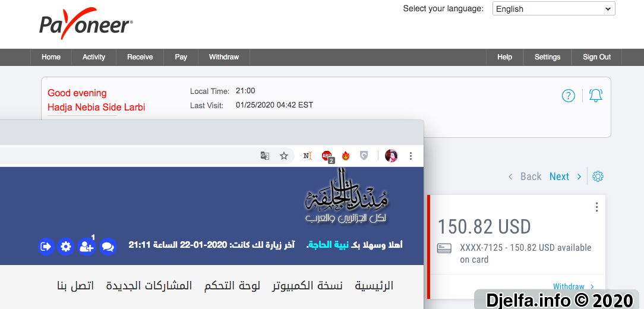Click the 150.82 USD balance amount
The width and height of the screenshot is (644, 309).
[484, 226]
